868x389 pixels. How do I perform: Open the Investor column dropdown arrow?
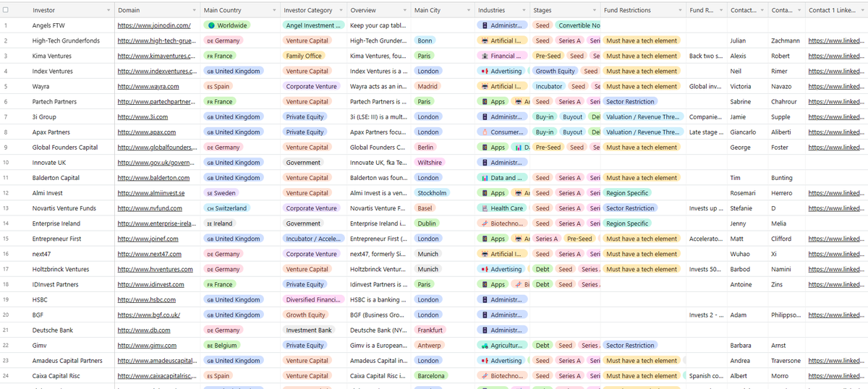(109, 10)
